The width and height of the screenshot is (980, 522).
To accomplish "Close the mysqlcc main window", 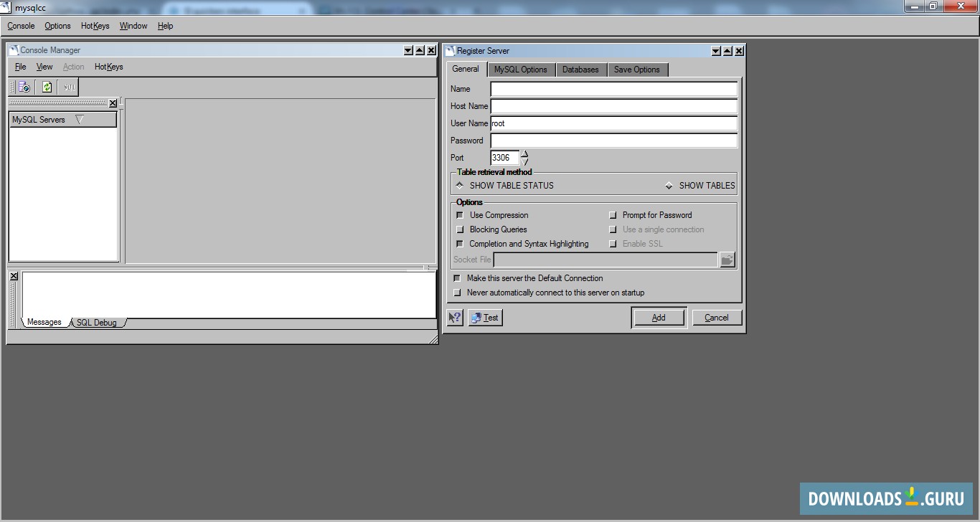I will pos(960,6).
